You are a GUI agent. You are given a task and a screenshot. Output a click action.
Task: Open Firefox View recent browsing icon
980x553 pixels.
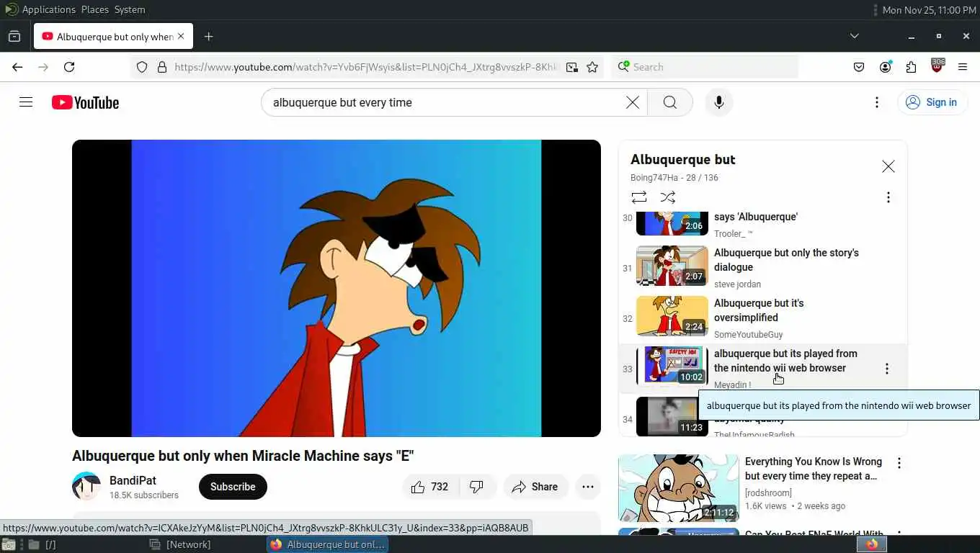[14, 36]
